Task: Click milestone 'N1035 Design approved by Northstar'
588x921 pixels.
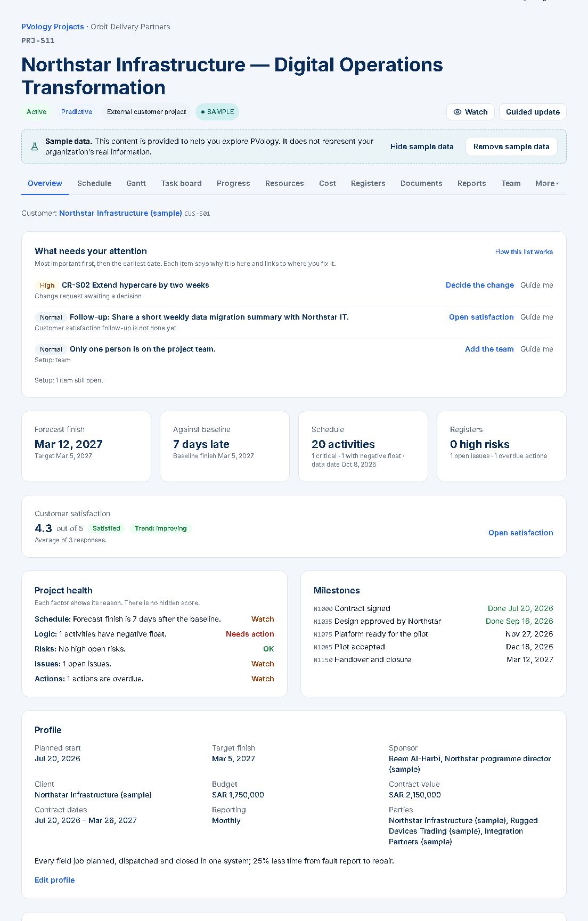Action: coord(378,621)
